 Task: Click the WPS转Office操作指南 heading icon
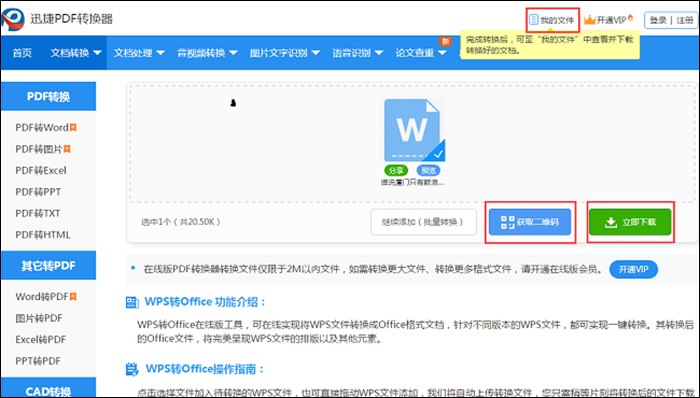point(132,369)
